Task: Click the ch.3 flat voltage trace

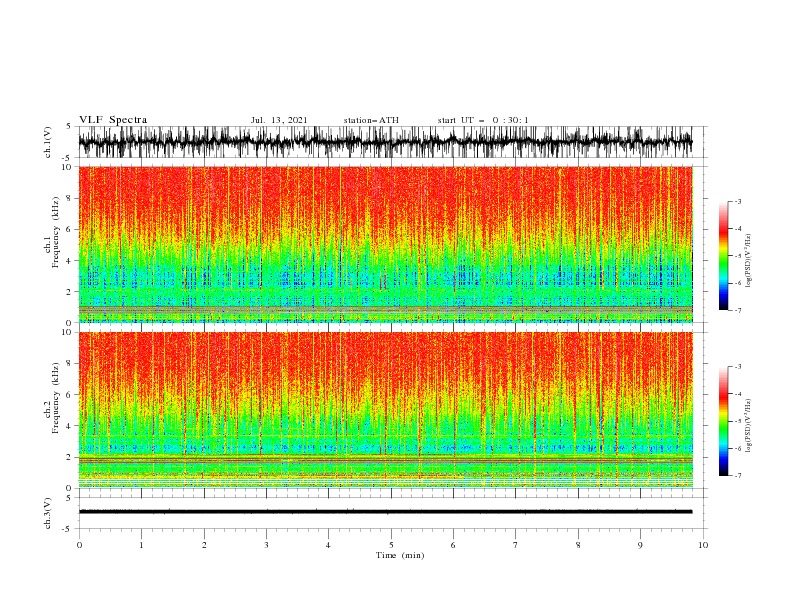Action: (385, 512)
